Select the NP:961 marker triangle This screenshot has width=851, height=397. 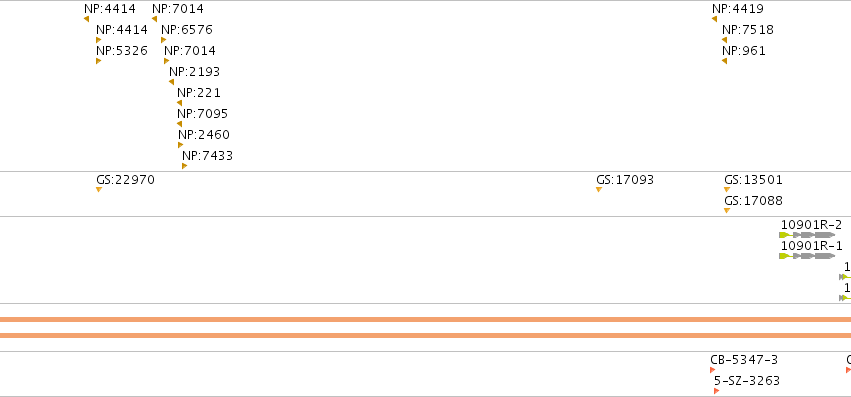725,61
